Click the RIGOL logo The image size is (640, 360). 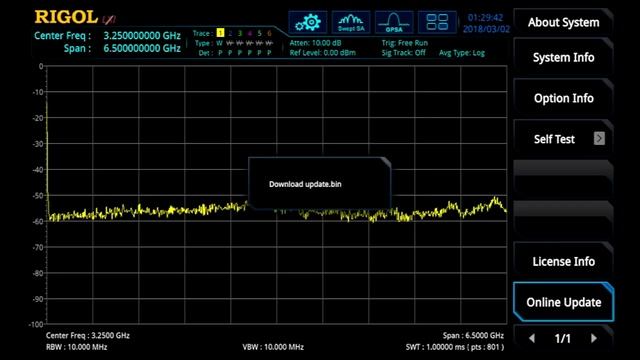coord(66,17)
